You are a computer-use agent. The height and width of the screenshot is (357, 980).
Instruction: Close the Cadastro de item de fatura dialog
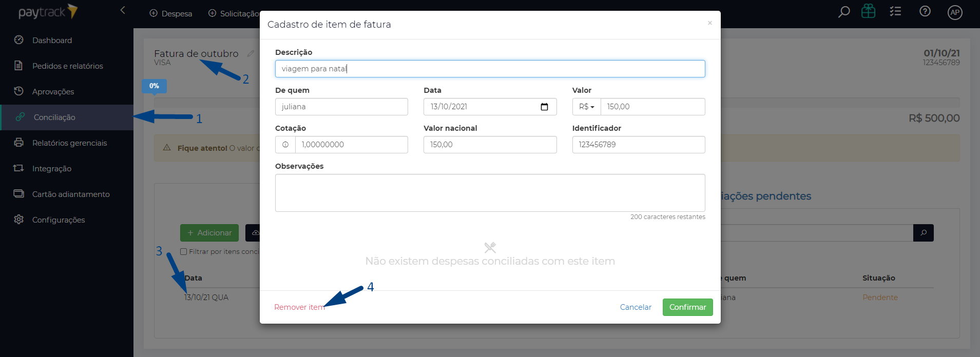click(x=709, y=23)
